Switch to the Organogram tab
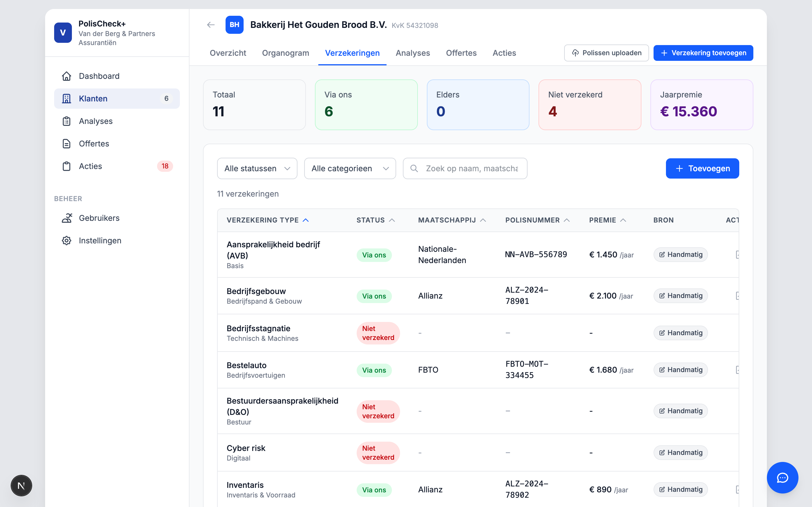This screenshot has height=507, width=812. tap(285, 53)
